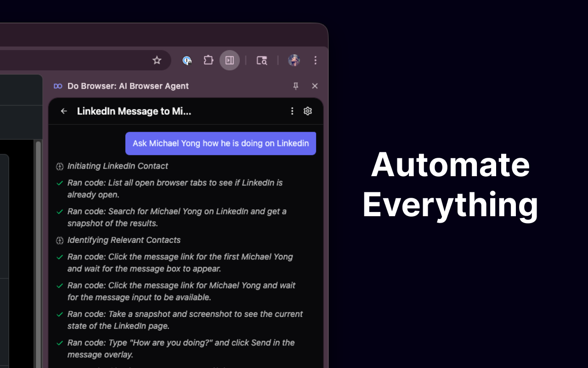Click the chat title LinkedIn Message to Mi...
The height and width of the screenshot is (368, 588).
[x=134, y=111]
